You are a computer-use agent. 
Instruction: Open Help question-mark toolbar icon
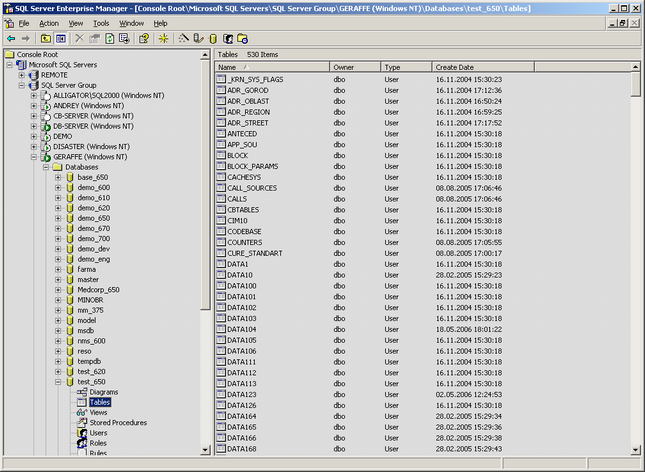[144, 39]
